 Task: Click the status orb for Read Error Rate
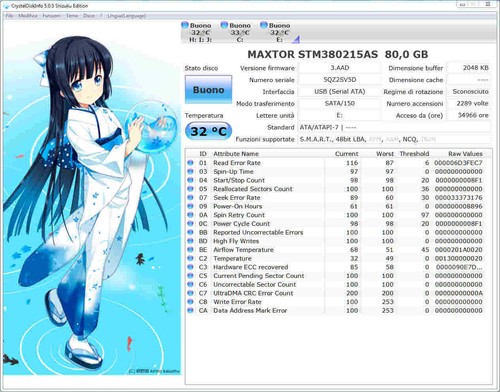pyautogui.click(x=190, y=163)
